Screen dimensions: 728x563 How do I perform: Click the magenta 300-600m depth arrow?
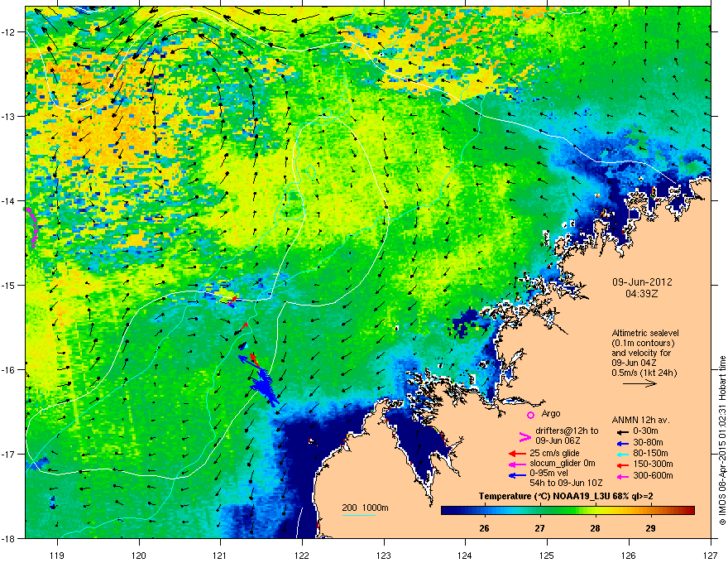[x=622, y=476]
